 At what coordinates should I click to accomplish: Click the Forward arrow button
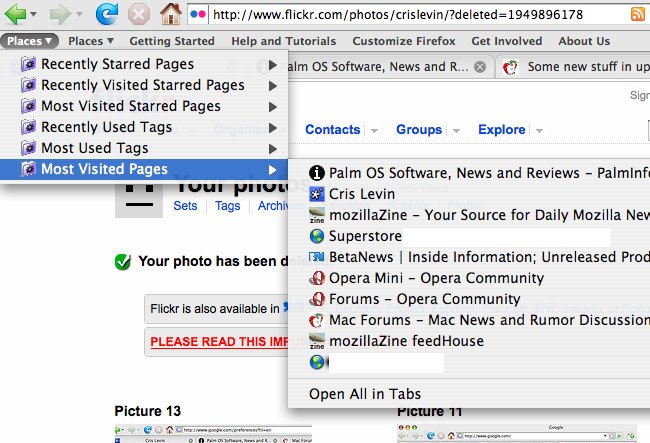click(60, 14)
